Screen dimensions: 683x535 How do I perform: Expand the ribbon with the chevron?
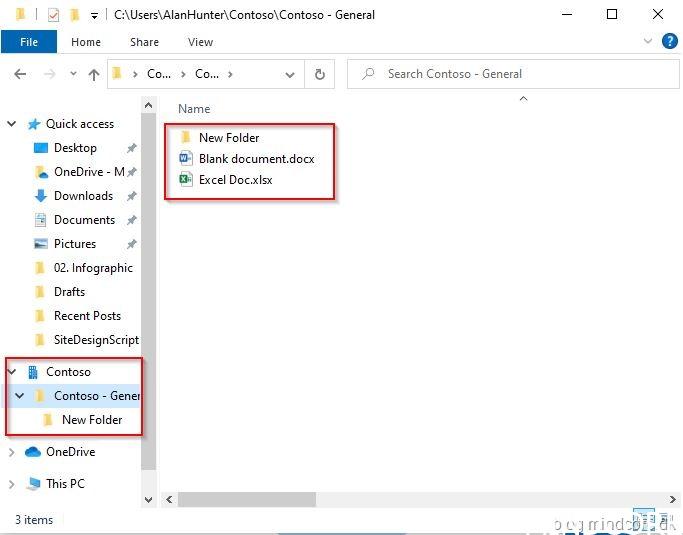[647, 42]
